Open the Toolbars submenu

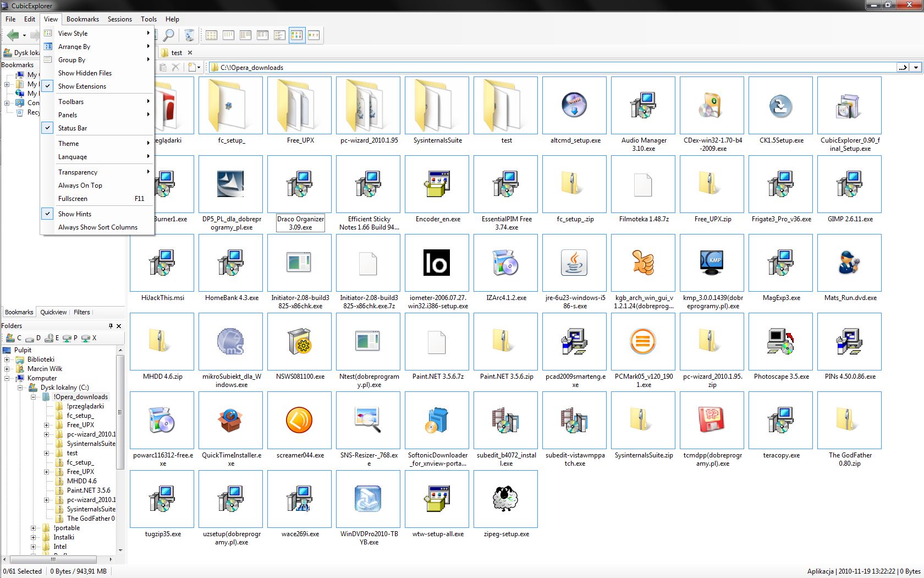[97, 102]
